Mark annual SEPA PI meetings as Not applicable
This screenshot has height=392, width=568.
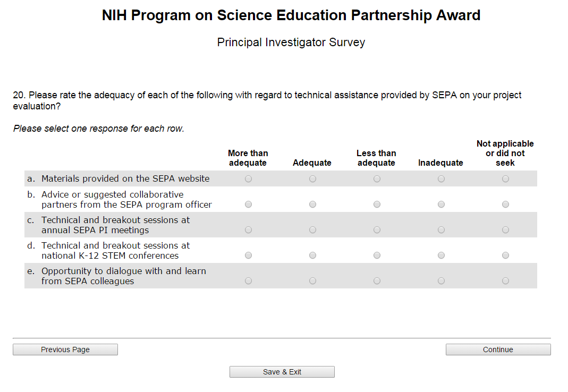(x=505, y=230)
